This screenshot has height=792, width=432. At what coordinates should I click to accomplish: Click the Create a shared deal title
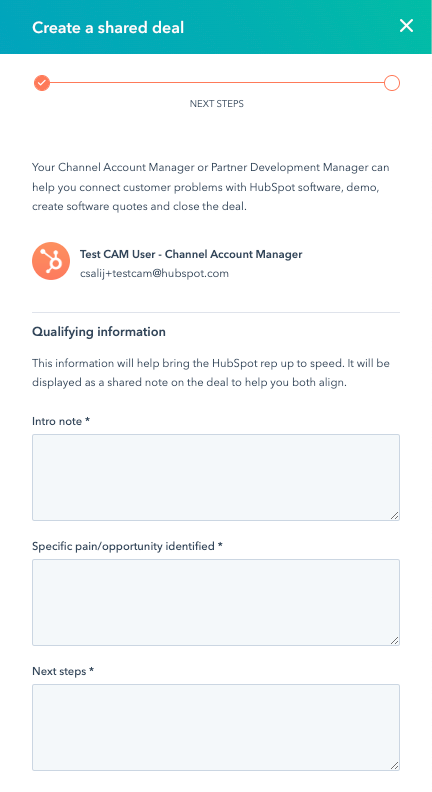108,27
